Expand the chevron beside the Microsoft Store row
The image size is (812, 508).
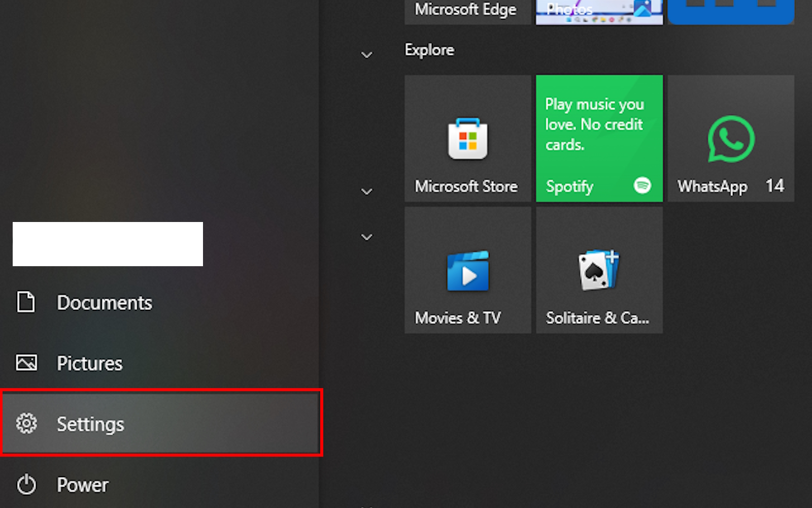click(366, 191)
